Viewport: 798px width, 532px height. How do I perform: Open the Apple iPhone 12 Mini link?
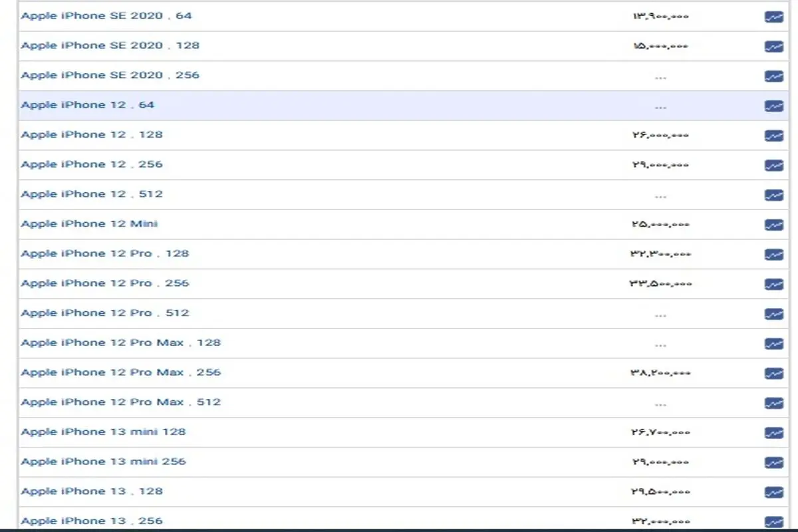point(89,223)
